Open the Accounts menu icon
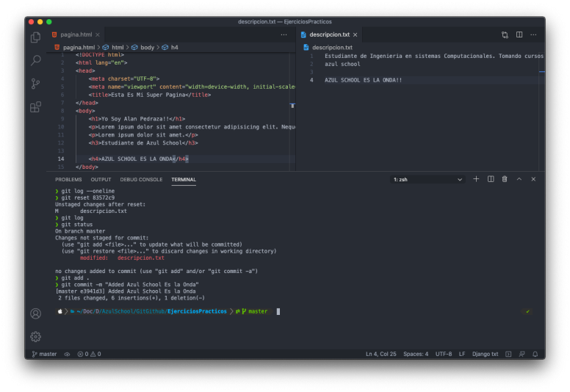Screen dimensions: 570x392 pyautogui.click(x=35, y=313)
